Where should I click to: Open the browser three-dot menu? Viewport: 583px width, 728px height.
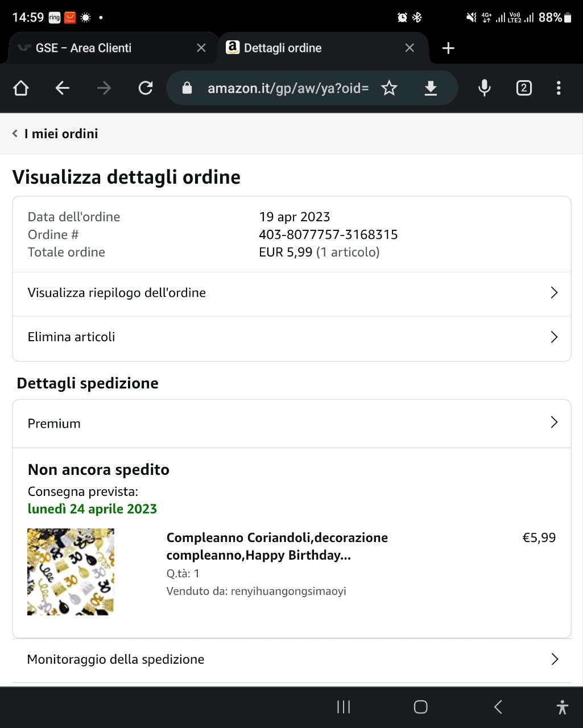point(559,88)
